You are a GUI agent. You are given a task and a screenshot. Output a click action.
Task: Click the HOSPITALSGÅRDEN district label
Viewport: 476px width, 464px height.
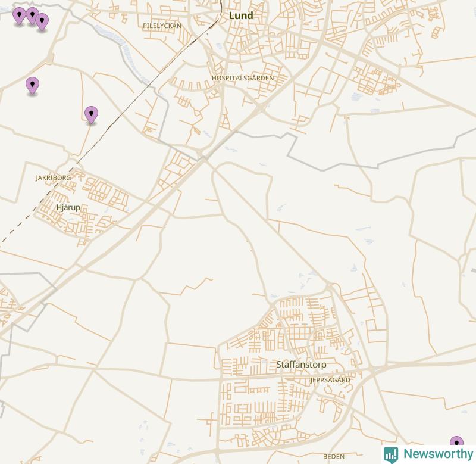click(x=243, y=78)
